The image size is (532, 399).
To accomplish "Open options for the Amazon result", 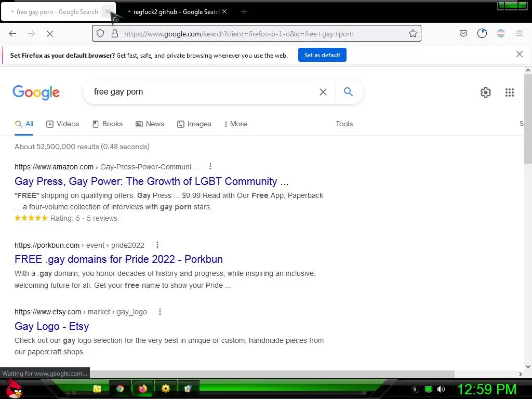I will point(210,166).
